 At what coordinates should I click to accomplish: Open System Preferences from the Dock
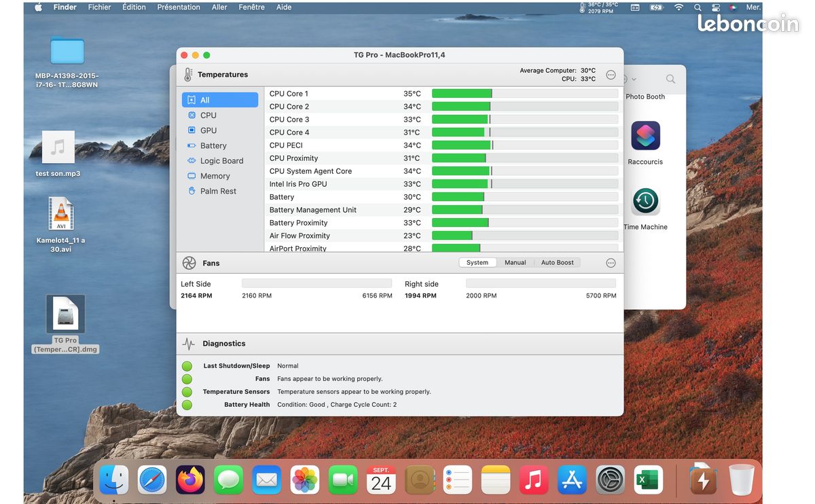(x=611, y=480)
